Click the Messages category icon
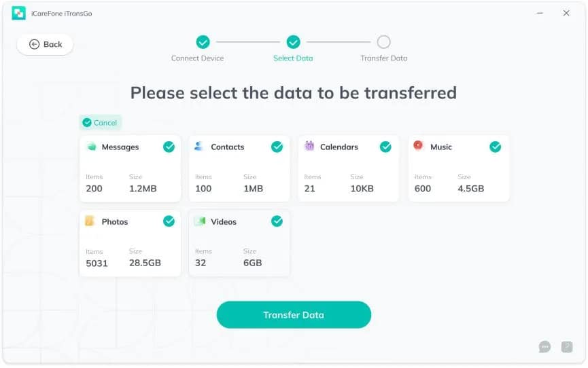This screenshot has height=368, width=588. (x=91, y=147)
